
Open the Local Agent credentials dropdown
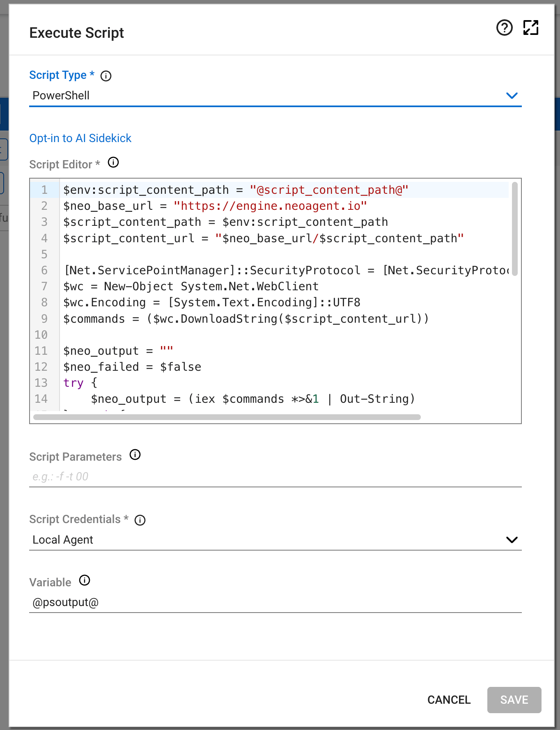tap(275, 539)
